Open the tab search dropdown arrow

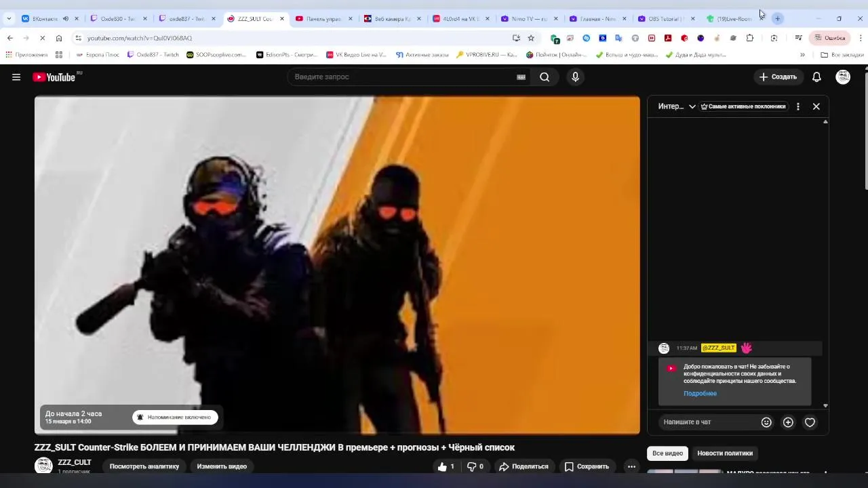[x=9, y=18]
